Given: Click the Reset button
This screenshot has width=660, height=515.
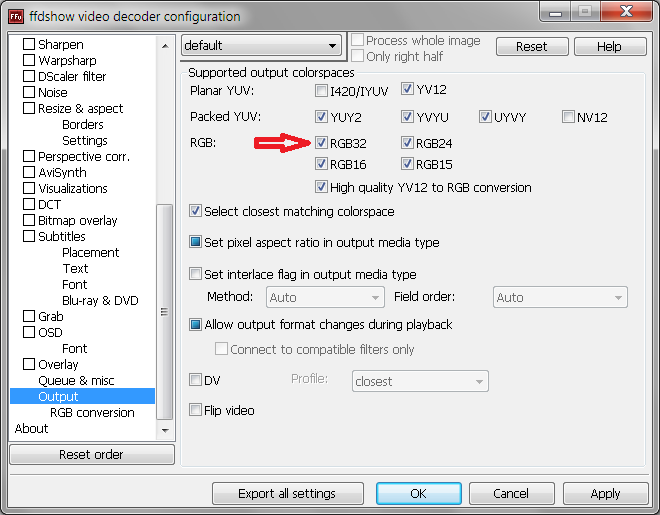Looking at the screenshot, I should point(532,46).
